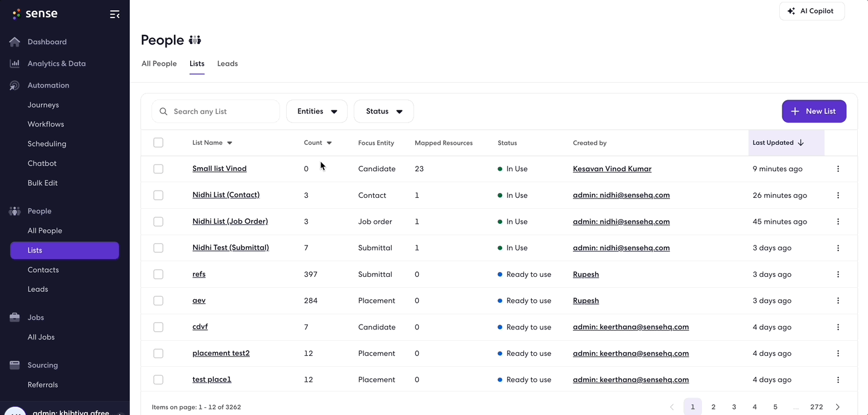Open the Status filter dropdown
Screen dimensions: 868x415
pyautogui.click(x=384, y=112)
